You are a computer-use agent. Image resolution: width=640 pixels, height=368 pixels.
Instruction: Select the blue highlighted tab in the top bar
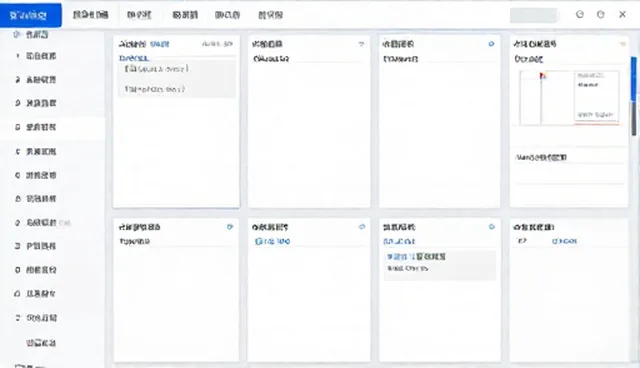point(31,15)
